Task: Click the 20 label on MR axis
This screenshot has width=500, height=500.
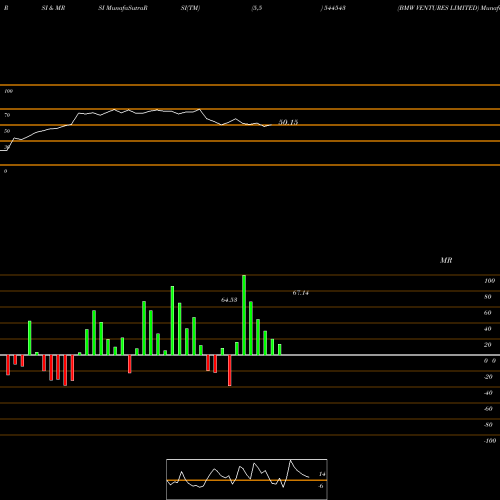Action: coord(488,345)
